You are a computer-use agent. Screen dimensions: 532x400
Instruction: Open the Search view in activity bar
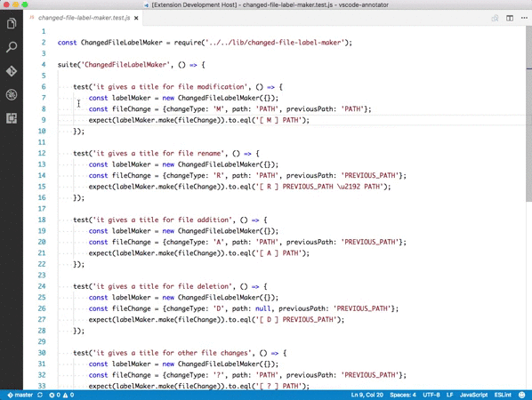(x=12, y=47)
